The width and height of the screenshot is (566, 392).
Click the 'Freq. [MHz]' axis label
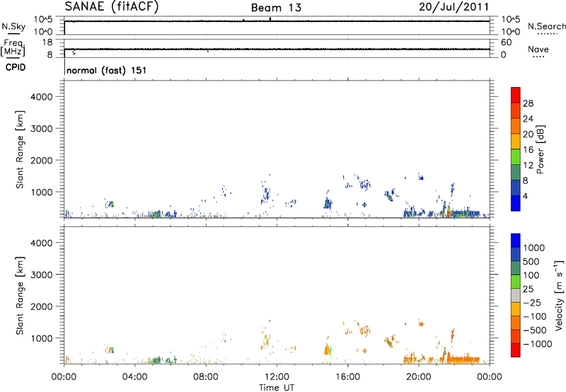click(x=13, y=48)
